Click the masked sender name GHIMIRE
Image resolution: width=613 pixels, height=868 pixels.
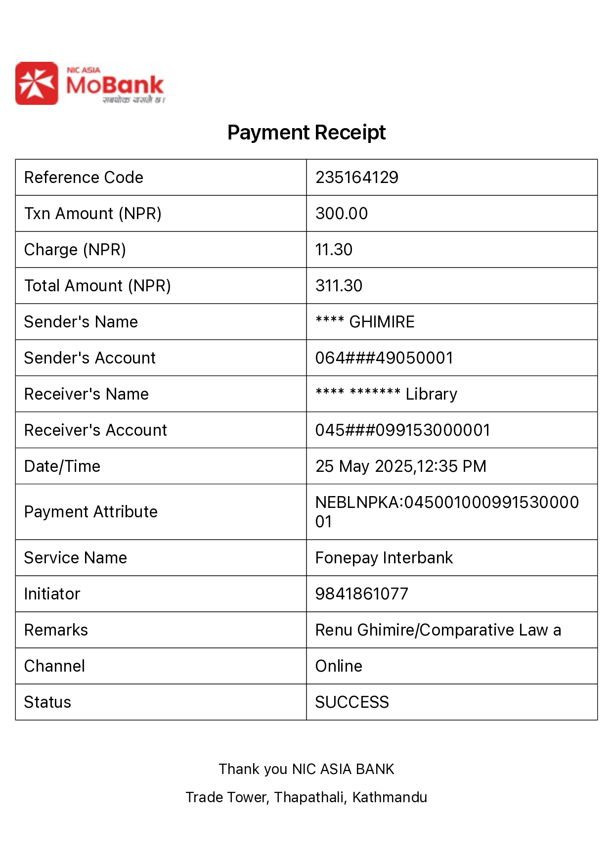click(365, 322)
